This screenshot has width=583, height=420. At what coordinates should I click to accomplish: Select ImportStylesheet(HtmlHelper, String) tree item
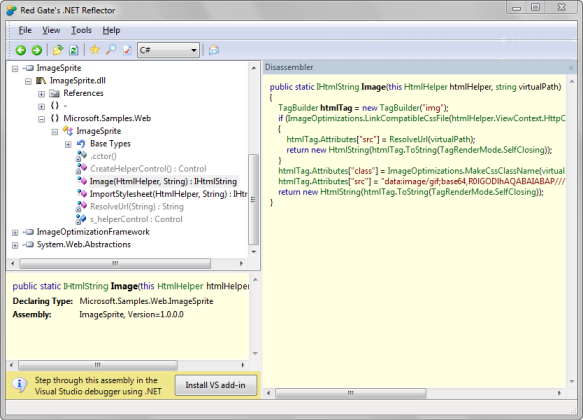(168, 194)
